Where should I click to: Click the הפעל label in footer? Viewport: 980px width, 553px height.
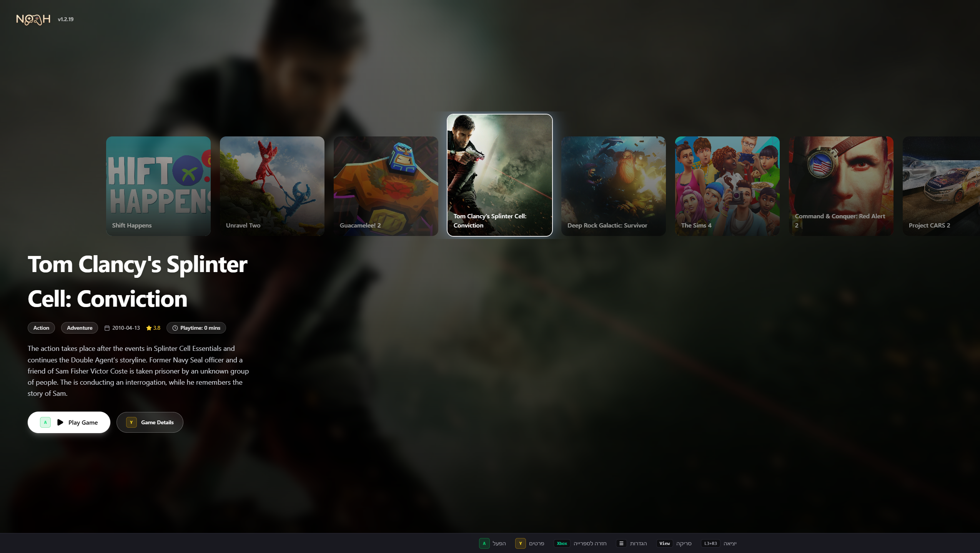[499, 543]
